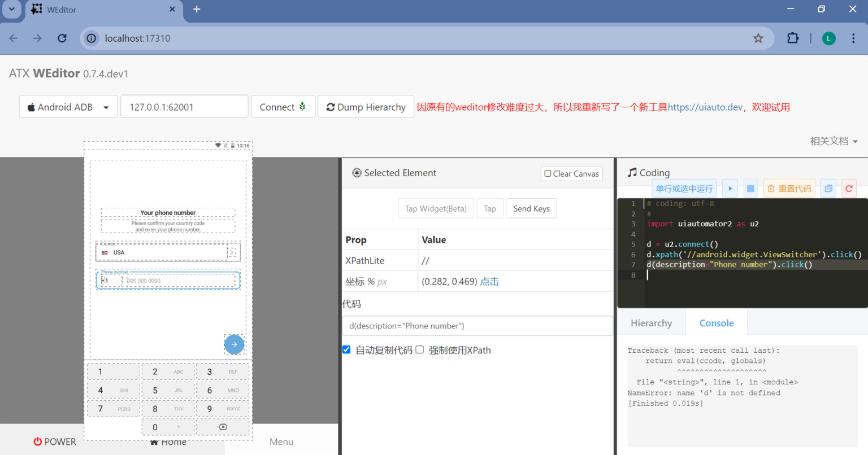This screenshot has height=455, width=868.
Task: Tap keypad digit 2 ABC
Action: point(168,371)
